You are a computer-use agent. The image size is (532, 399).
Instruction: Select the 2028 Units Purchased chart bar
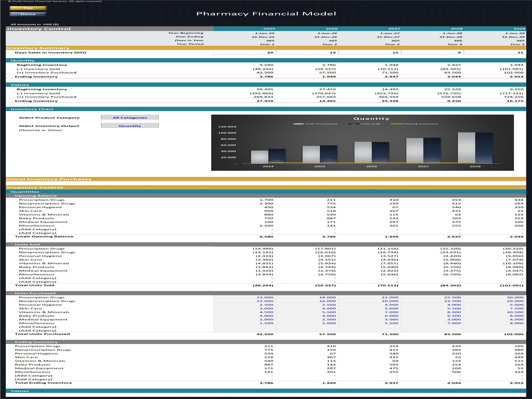(x=466, y=148)
